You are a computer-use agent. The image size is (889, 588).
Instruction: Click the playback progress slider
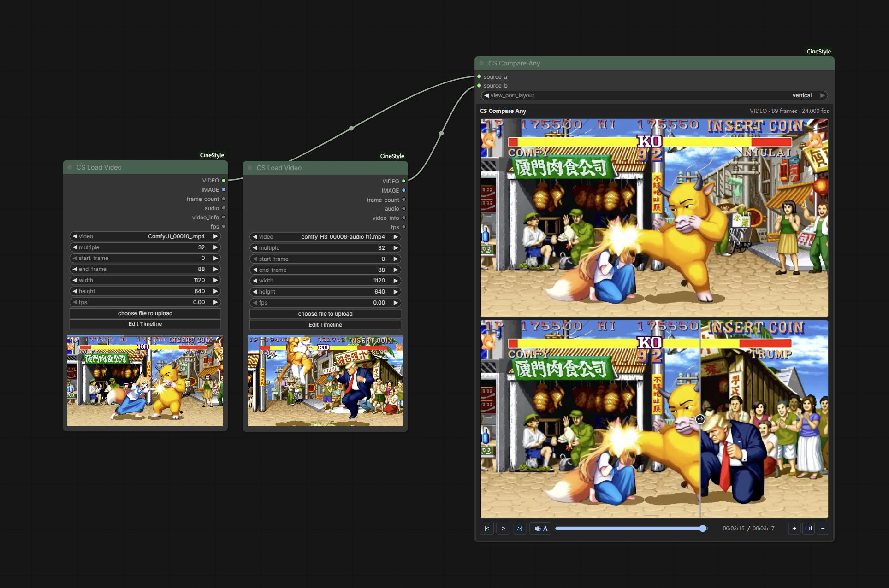click(631, 529)
